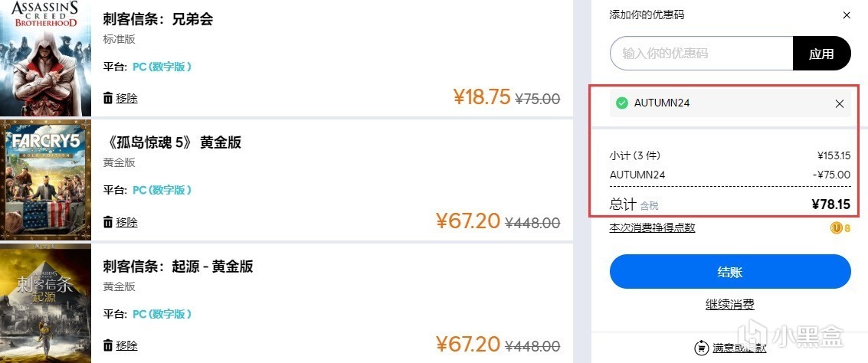Remove the applied AUTUMN24 promo code
The width and height of the screenshot is (868, 363).
click(x=840, y=103)
